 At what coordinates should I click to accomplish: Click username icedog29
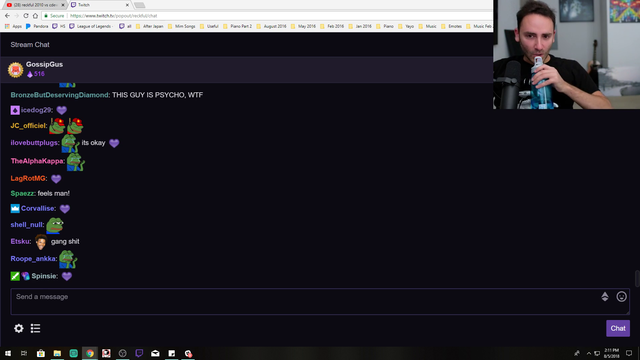(x=37, y=110)
